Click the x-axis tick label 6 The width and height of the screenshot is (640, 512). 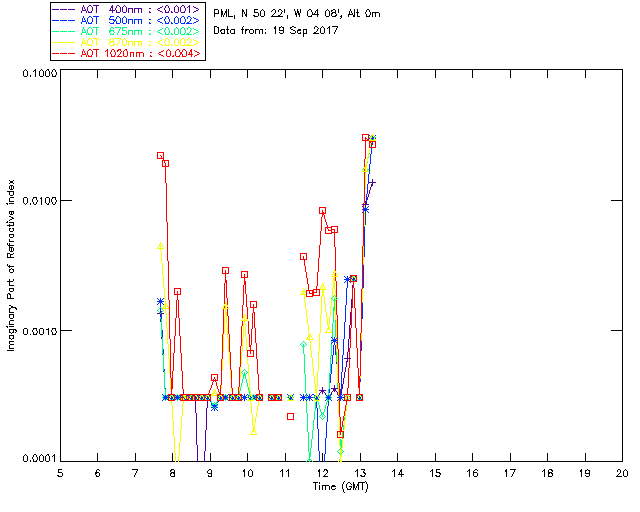coord(98,473)
